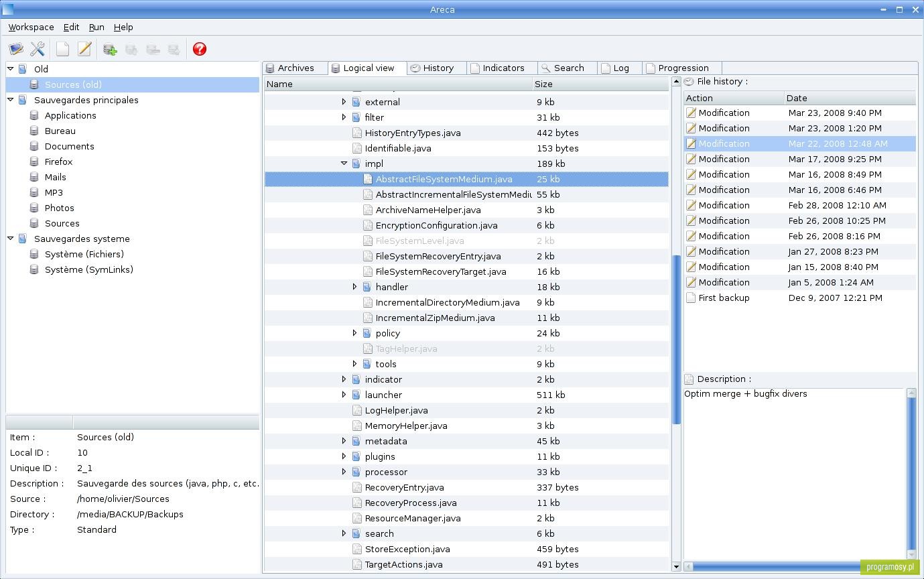Switch to the Search tab
This screenshot has height=579, width=924.
(x=568, y=68)
